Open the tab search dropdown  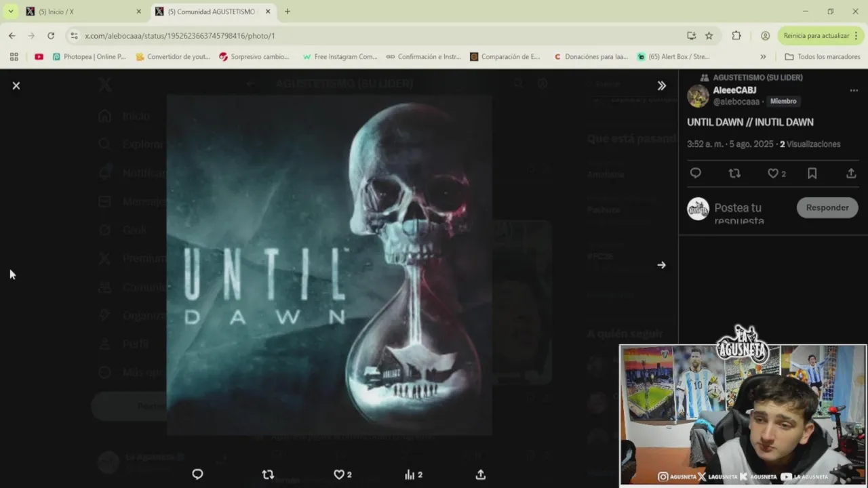[10, 12]
